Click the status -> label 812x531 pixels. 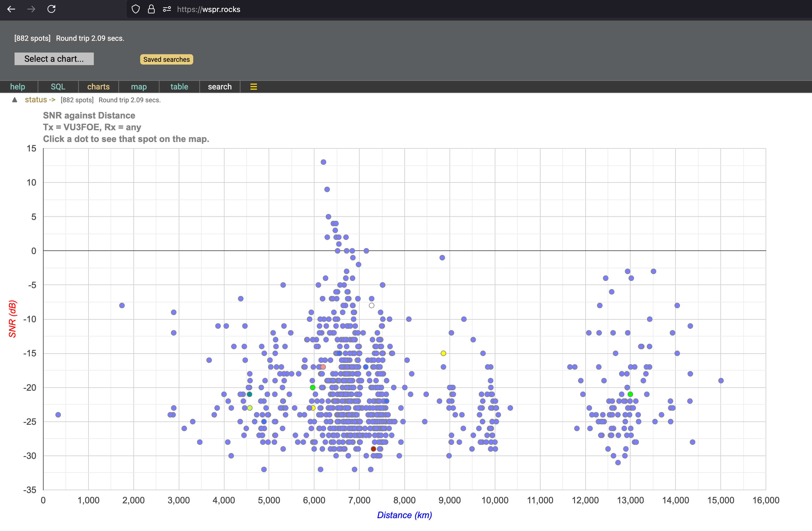[40, 100]
